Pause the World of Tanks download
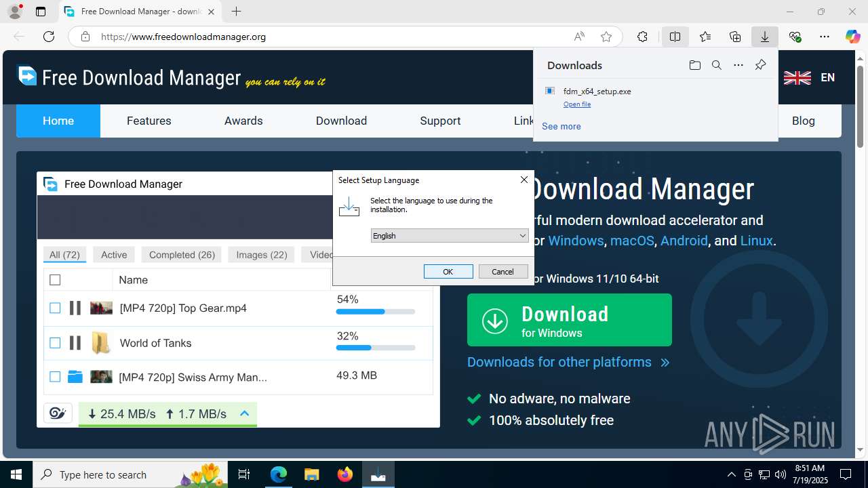This screenshot has height=488, width=868. 75,343
